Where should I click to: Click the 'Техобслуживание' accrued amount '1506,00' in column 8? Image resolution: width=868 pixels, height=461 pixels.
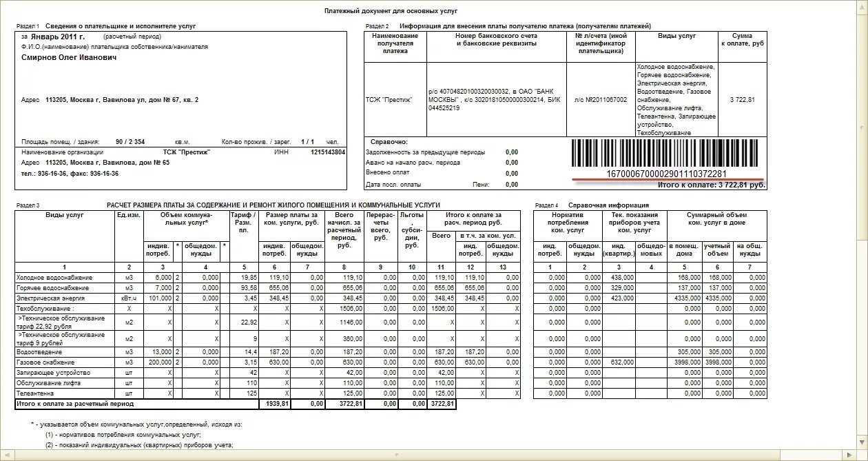(352, 309)
